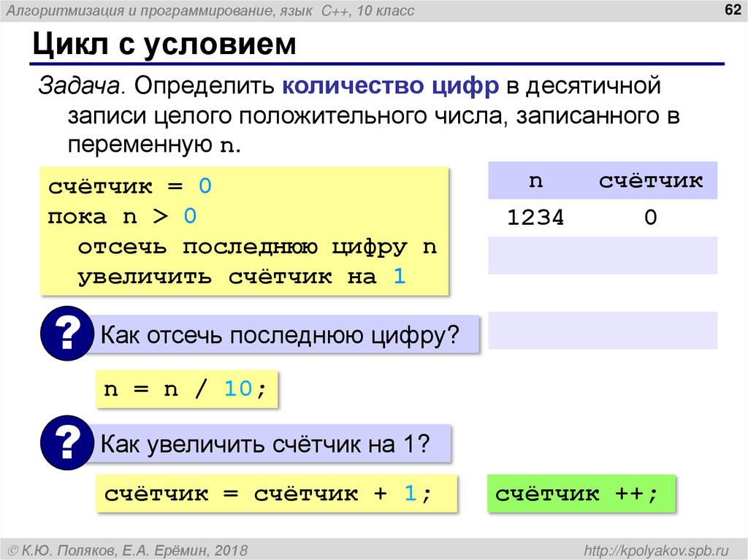Select the table cell containing 1234
This screenshot has height=560, width=748.
(x=535, y=217)
